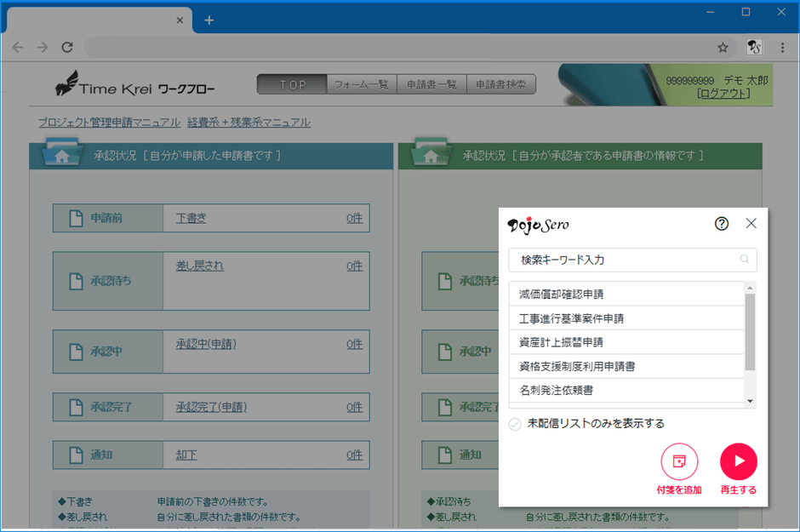
Task: Click the search magnifier icon in keyword field
Action: click(x=745, y=260)
